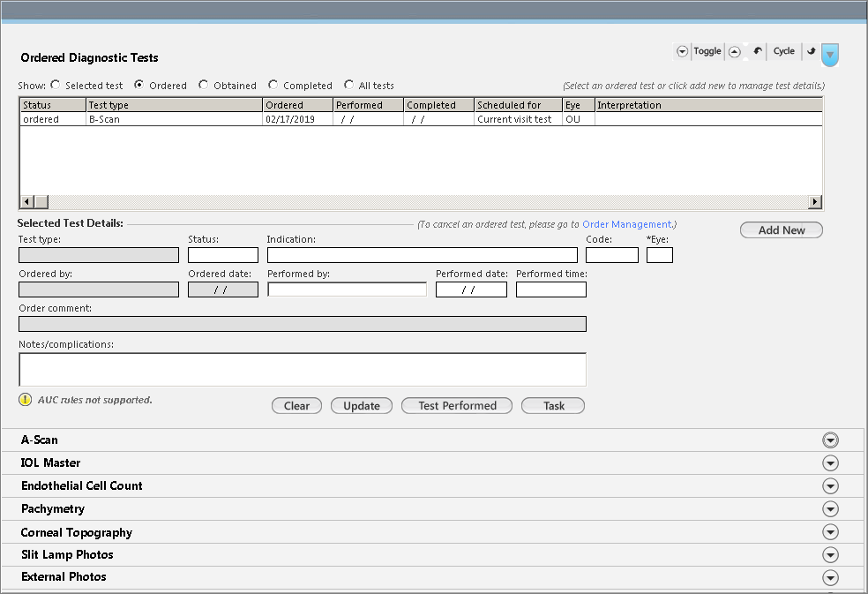Click the cycle-back curved arrow icon
The image size is (868, 594).
coord(757,51)
